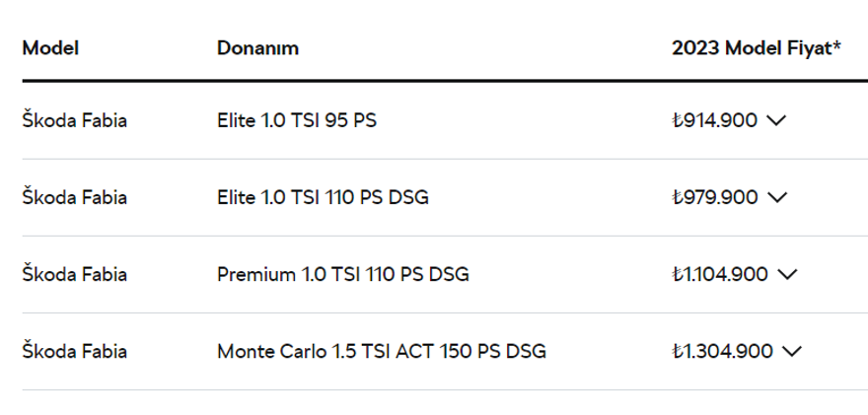Select the Premium 1.0 TSI 110 PS DSG trim
Screen dimensions: 868x415
click(342, 275)
